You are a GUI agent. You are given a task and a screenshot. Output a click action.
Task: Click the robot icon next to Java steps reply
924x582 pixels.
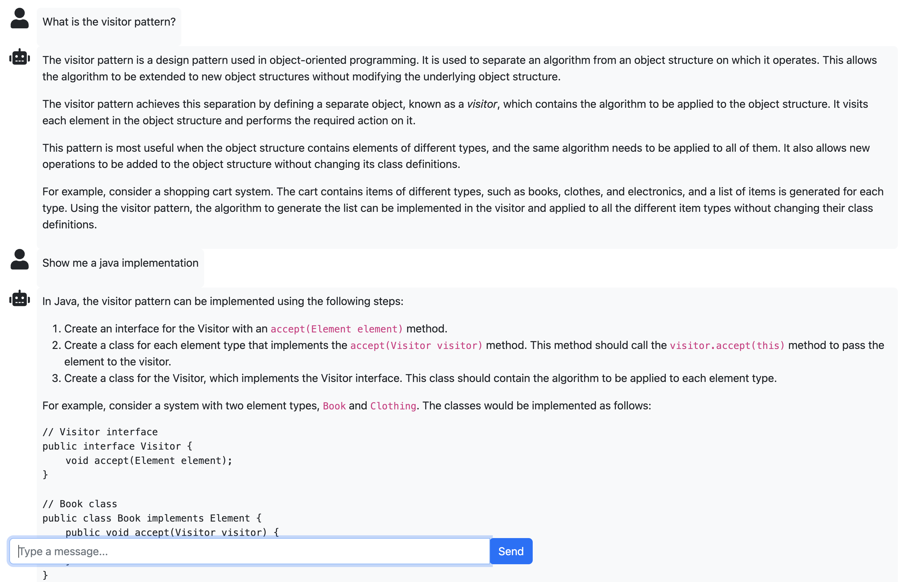click(19, 300)
